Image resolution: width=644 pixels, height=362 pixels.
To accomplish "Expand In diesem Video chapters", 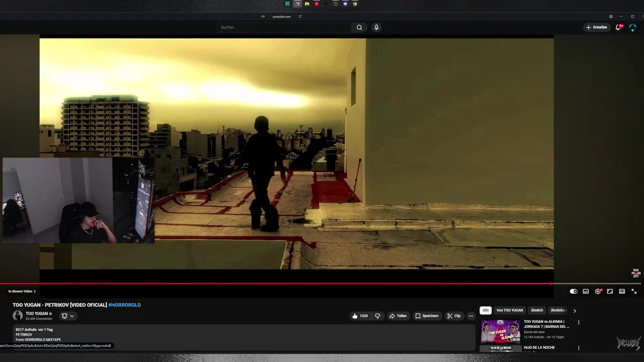I will point(22,291).
